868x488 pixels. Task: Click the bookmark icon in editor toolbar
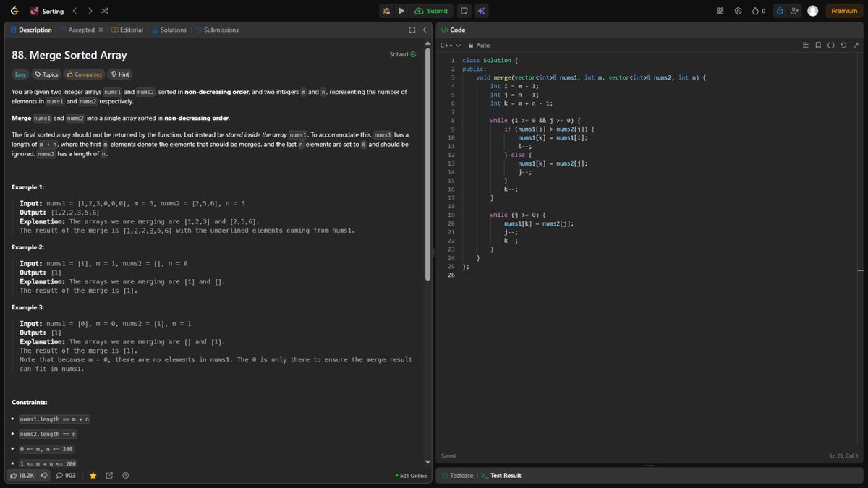tap(818, 46)
